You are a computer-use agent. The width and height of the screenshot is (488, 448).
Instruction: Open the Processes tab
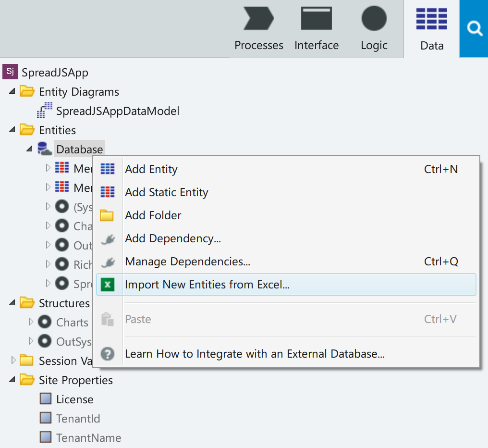pyautogui.click(x=258, y=29)
